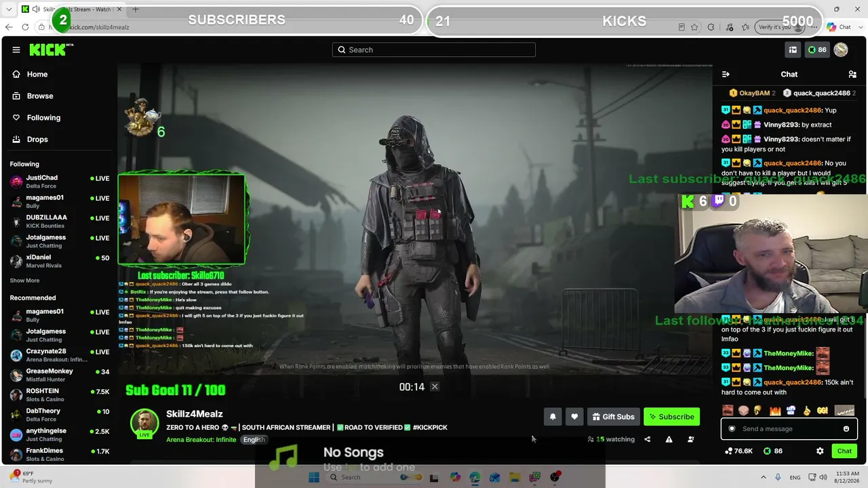868x488 pixels.
Task: Click the green Subscribe button
Action: [671, 417]
